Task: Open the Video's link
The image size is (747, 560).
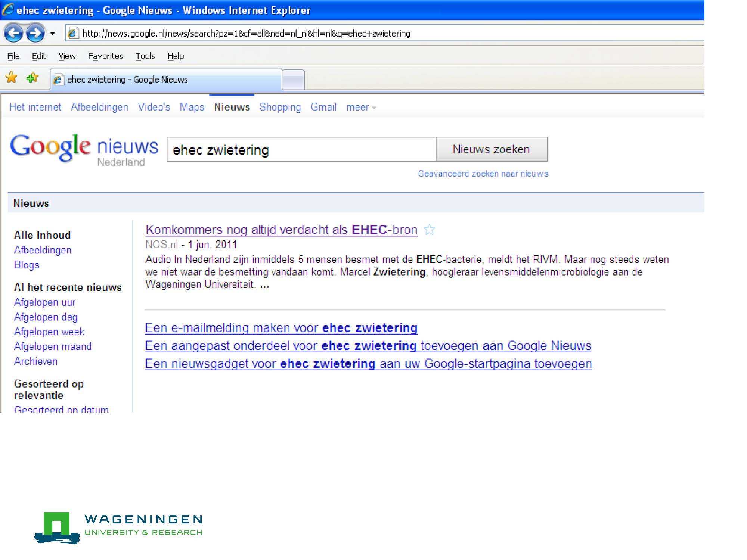Action: point(154,107)
